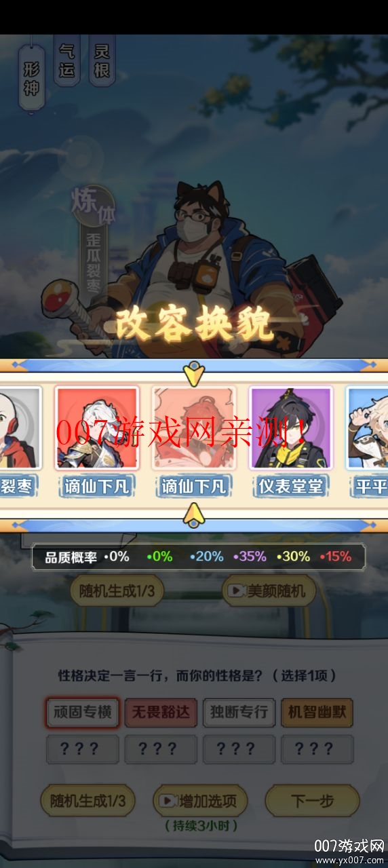The image size is (388, 868).
Task: Choose the 机智幽默 personality option
Action: coord(317,713)
